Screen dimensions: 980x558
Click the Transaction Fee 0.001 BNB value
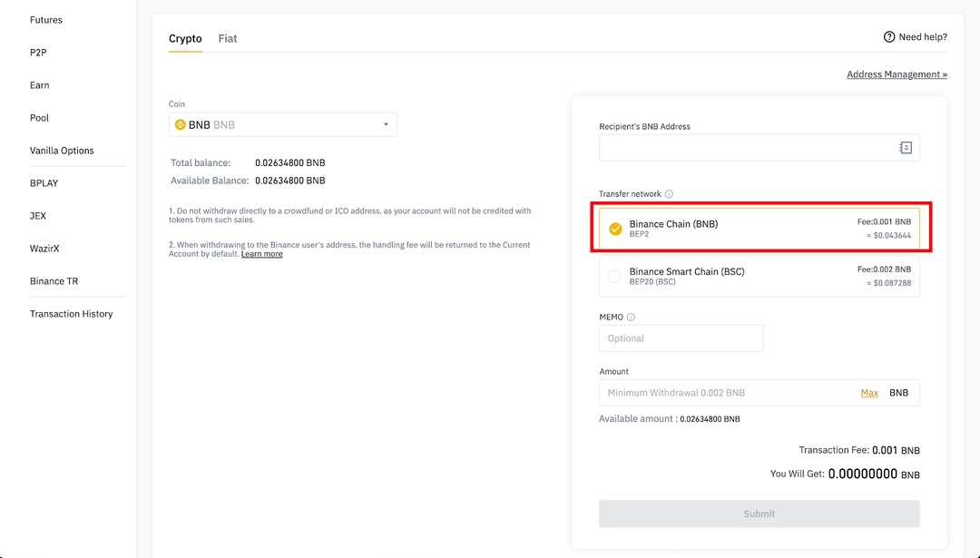click(x=896, y=450)
